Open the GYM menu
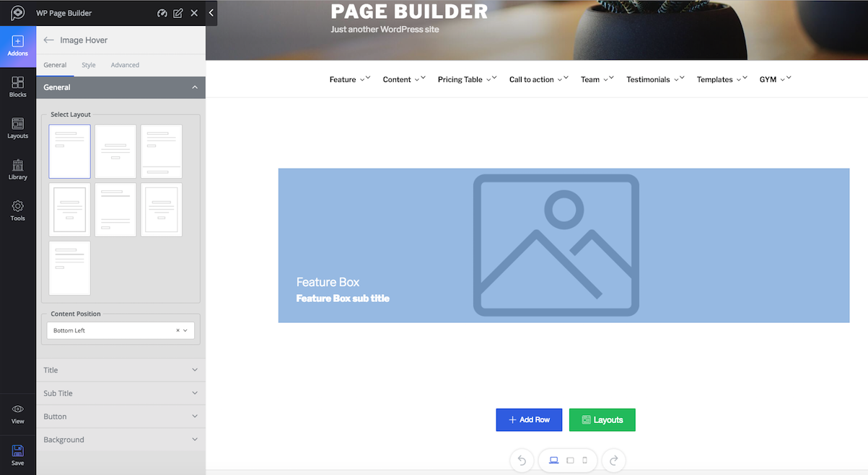 click(x=775, y=79)
